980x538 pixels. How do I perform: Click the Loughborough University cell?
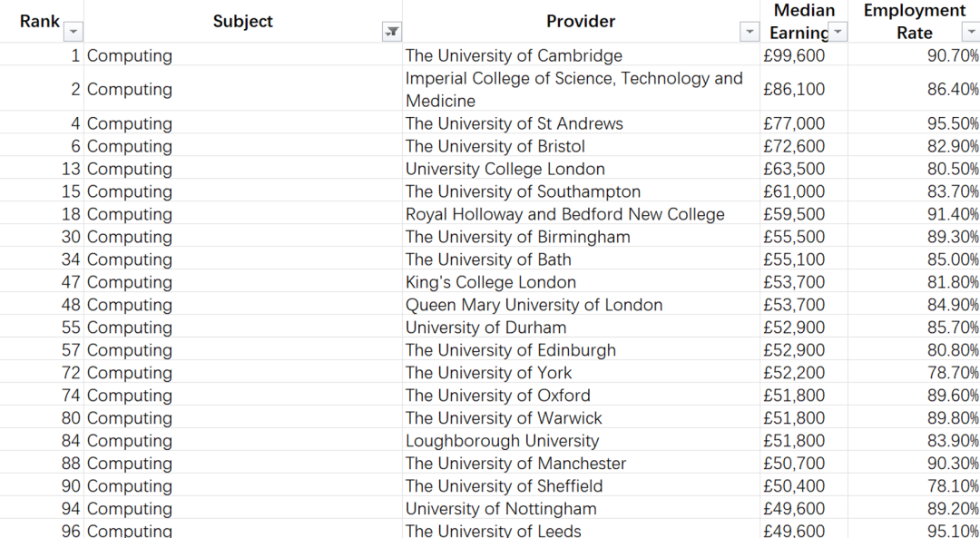[x=582, y=441]
